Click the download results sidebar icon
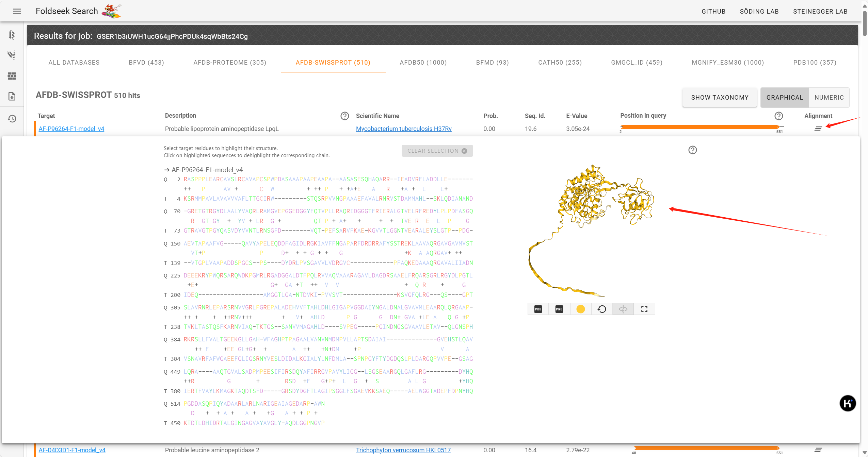The image size is (868, 457). 12,97
